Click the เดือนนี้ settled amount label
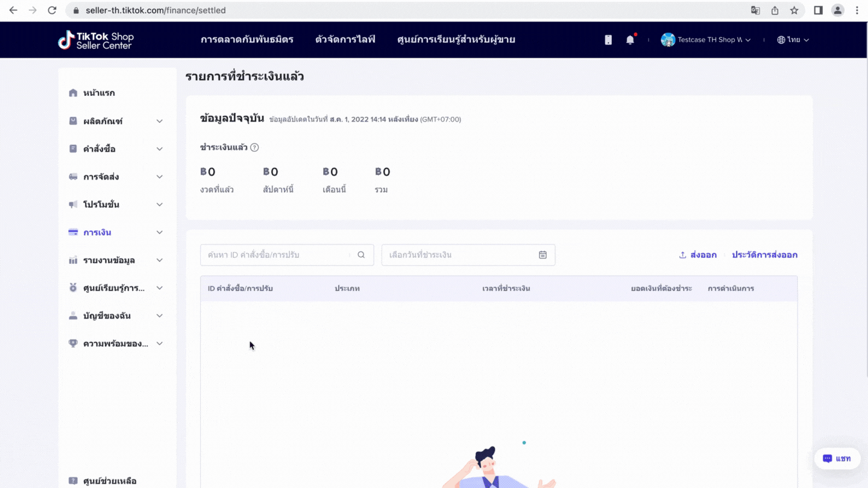The image size is (868, 488). (335, 190)
